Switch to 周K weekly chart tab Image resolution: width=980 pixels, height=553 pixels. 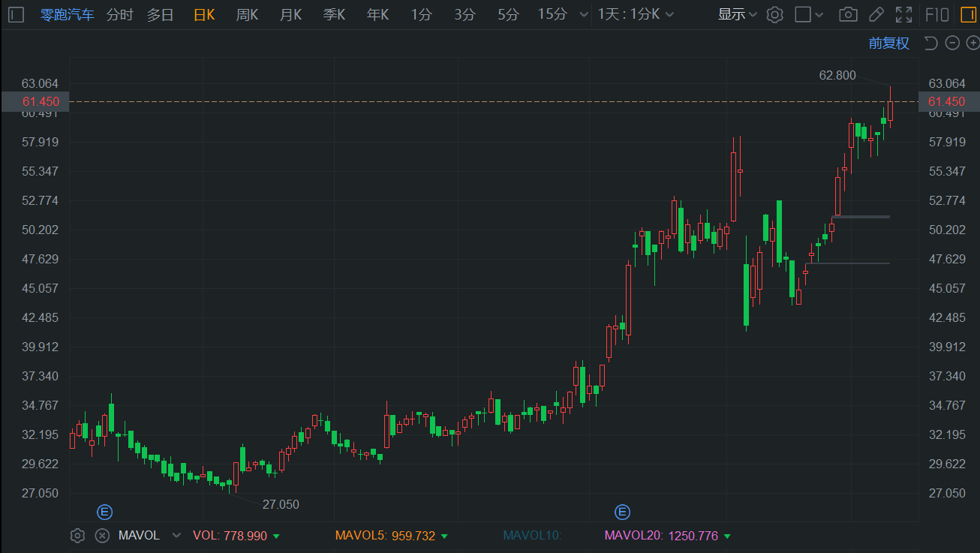pos(247,14)
